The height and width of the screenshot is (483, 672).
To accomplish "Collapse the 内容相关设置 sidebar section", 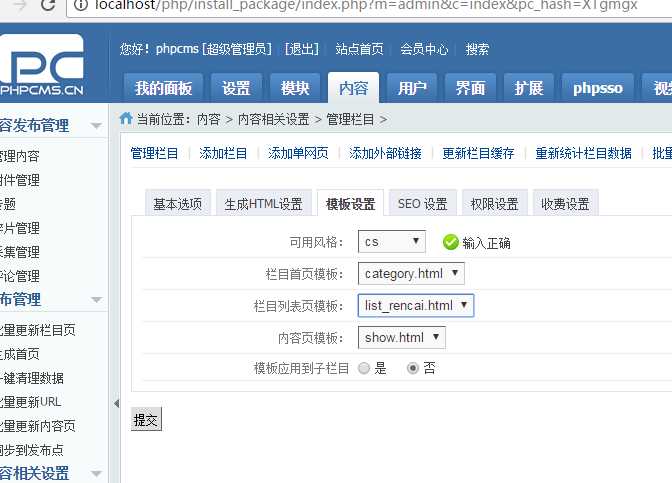I will pos(96,474).
